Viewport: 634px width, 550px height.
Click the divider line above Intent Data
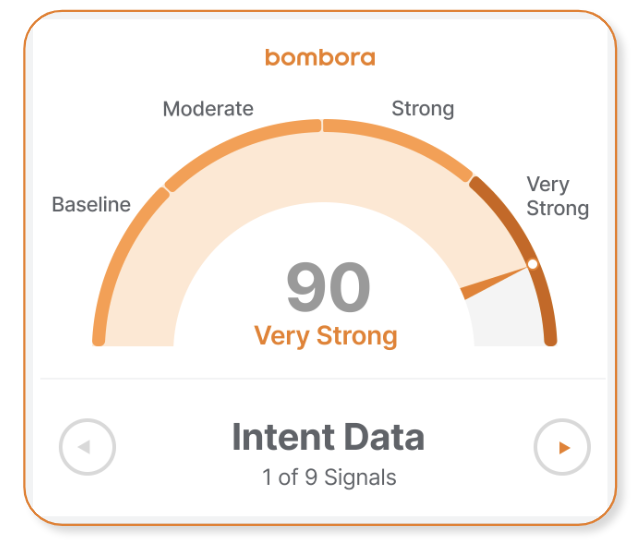point(323,379)
